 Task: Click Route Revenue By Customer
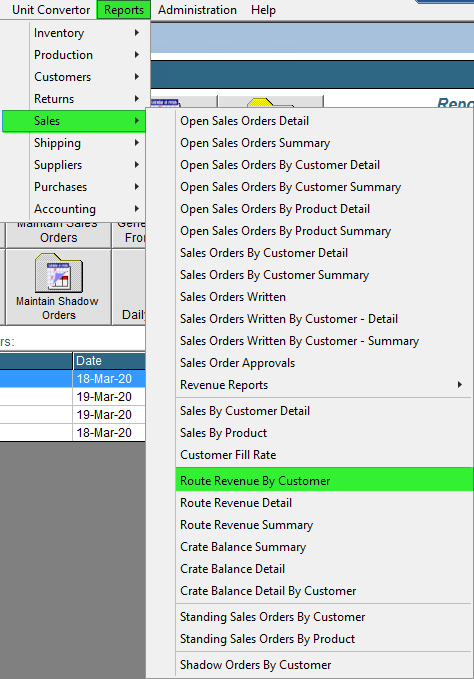click(324, 481)
